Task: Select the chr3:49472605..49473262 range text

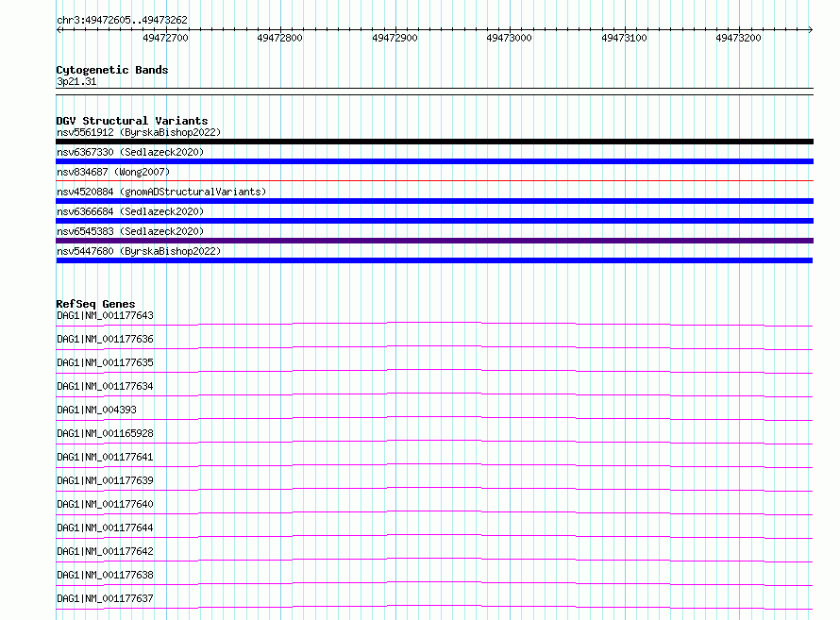Action: 122,20
